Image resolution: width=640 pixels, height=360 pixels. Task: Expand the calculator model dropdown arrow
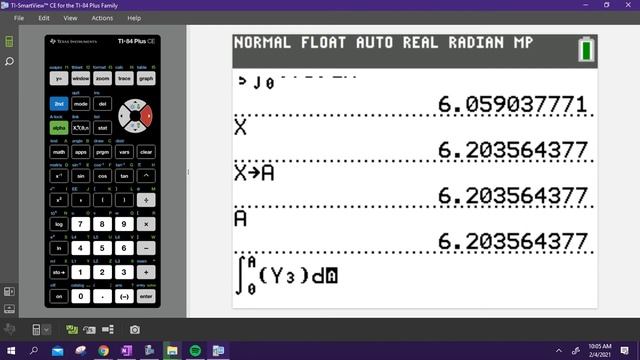click(x=46, y=329)
